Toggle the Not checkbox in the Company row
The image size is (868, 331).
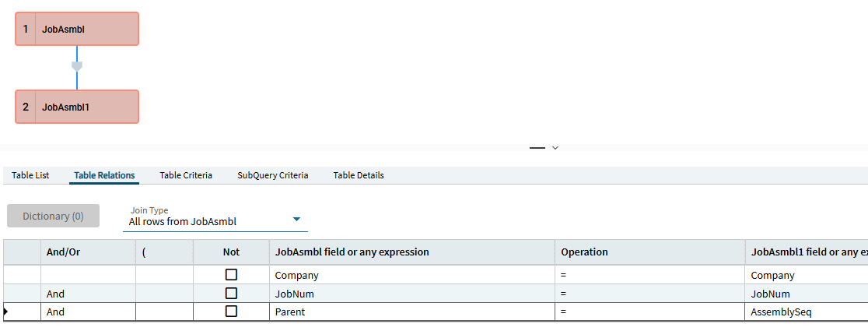click(231, 274)
